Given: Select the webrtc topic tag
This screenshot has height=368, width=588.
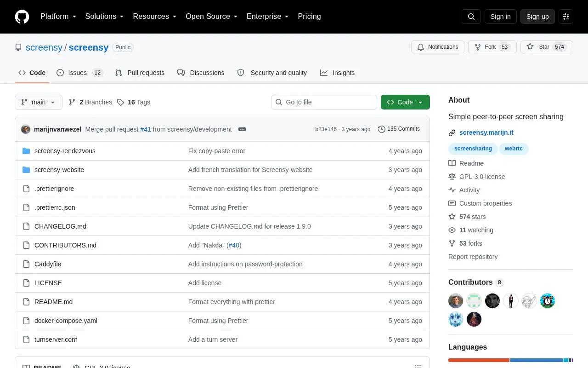Looking at the screenshot, I should [x=514, y=149].
